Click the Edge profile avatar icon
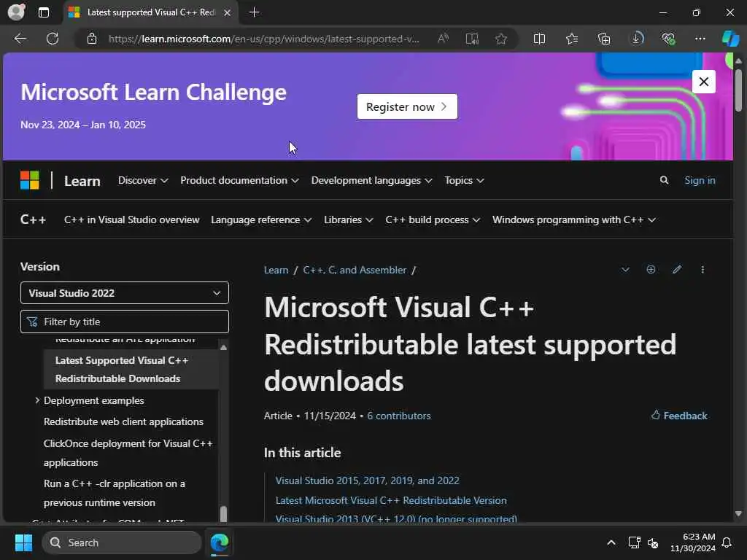Viewport: 747px width, 560px height. pyautogui.click(x=16, y=12)
